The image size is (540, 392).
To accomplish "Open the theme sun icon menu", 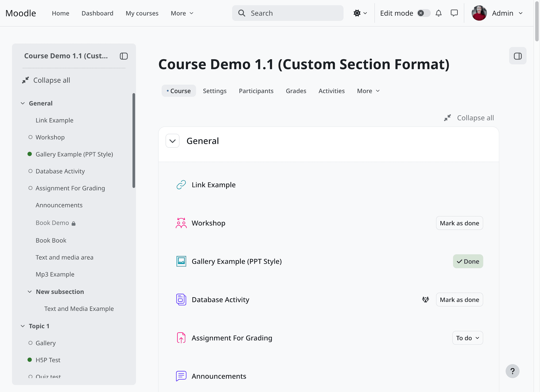I will 360,13.
